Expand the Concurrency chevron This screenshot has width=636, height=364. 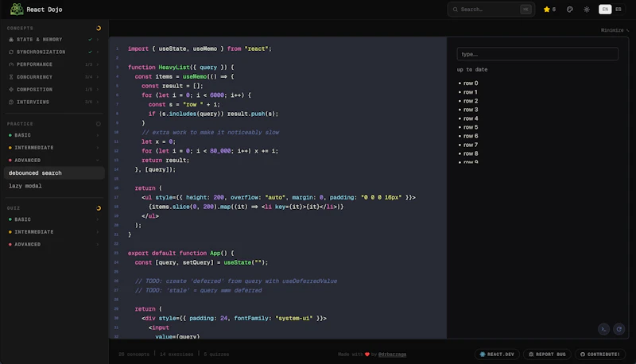(x=98, y=77)
